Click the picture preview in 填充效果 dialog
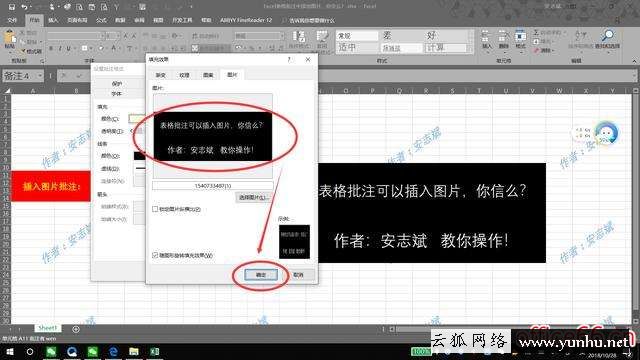This screenshot has width=640, height=360. [213, 136]
